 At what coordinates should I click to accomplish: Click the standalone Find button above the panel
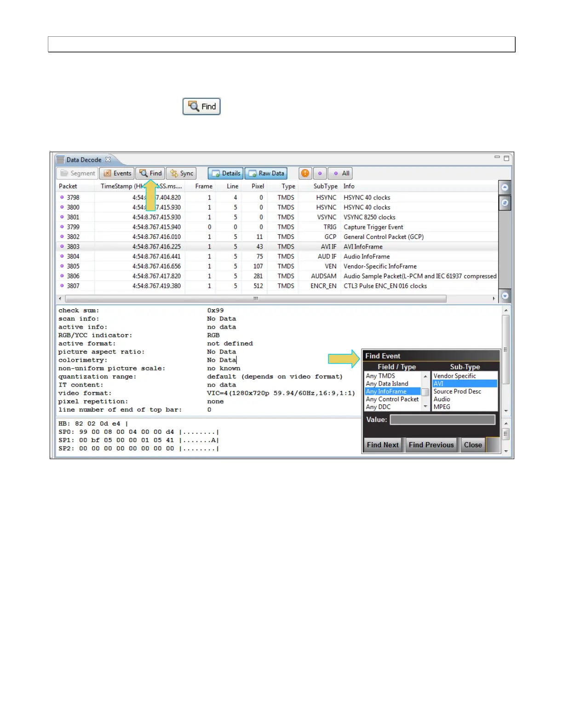point(201,107)
